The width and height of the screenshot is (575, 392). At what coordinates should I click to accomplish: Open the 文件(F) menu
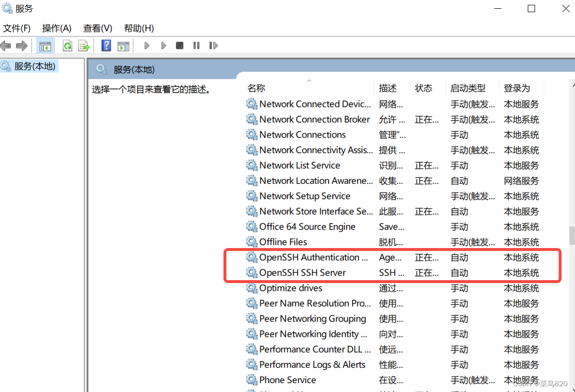[x=17, y=28]
